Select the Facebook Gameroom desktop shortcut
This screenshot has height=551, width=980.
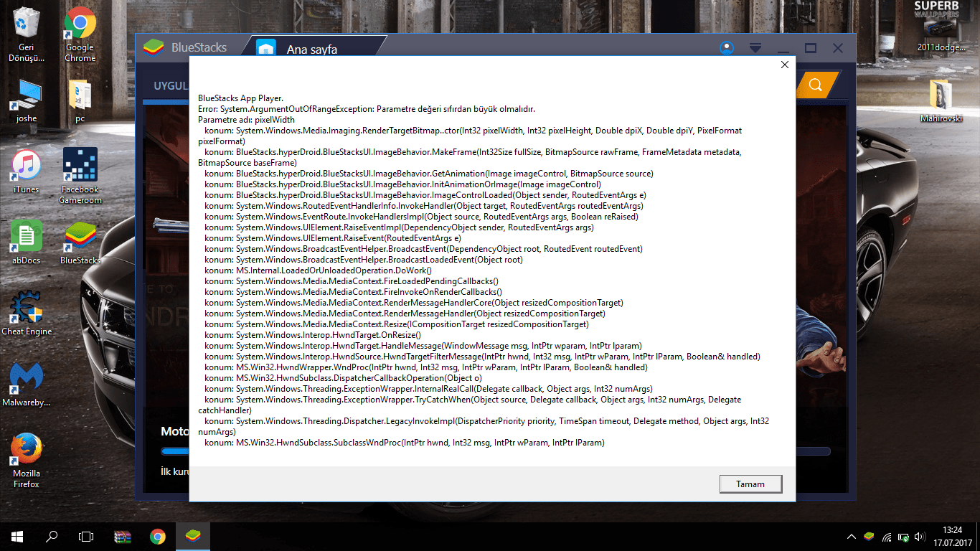coord(80,176)
